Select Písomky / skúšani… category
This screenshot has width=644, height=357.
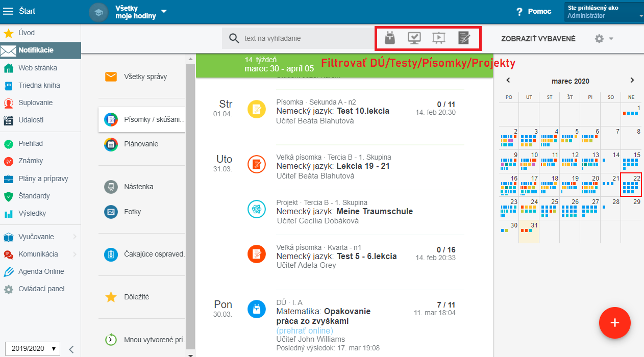click(142, 120)
